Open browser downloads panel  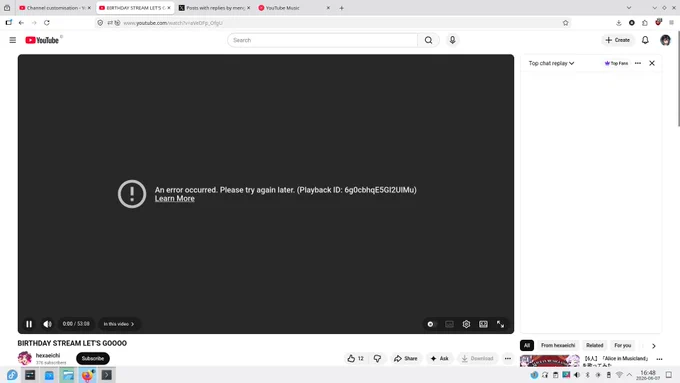click(x=618, y=23)
